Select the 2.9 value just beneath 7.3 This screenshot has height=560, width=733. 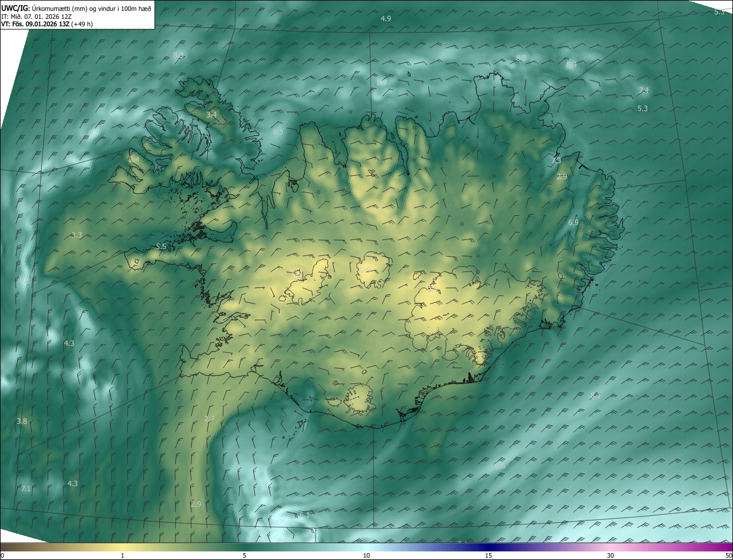(562, 177)
